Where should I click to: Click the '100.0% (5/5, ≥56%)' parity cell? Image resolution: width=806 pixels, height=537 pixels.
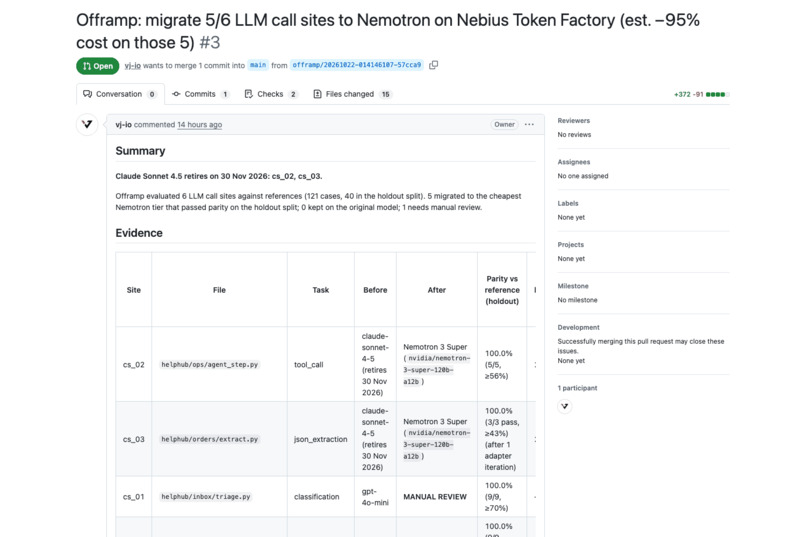tap(502, 364)
